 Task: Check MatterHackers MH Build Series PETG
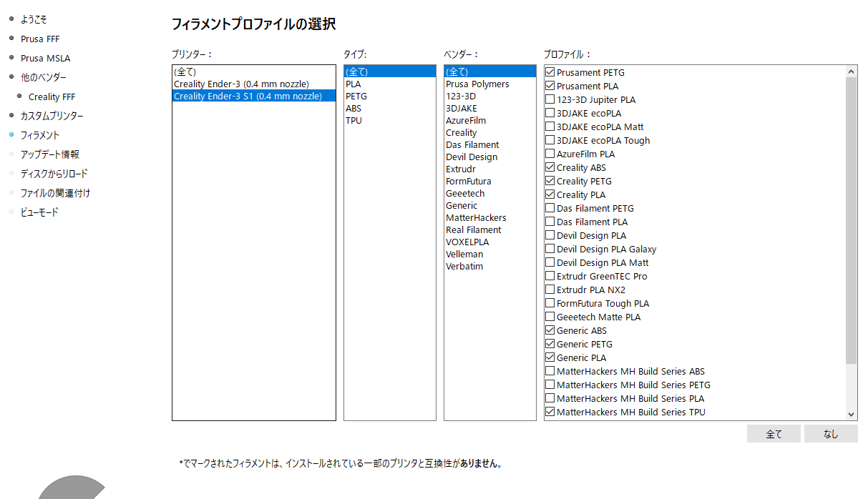(550, 385)
